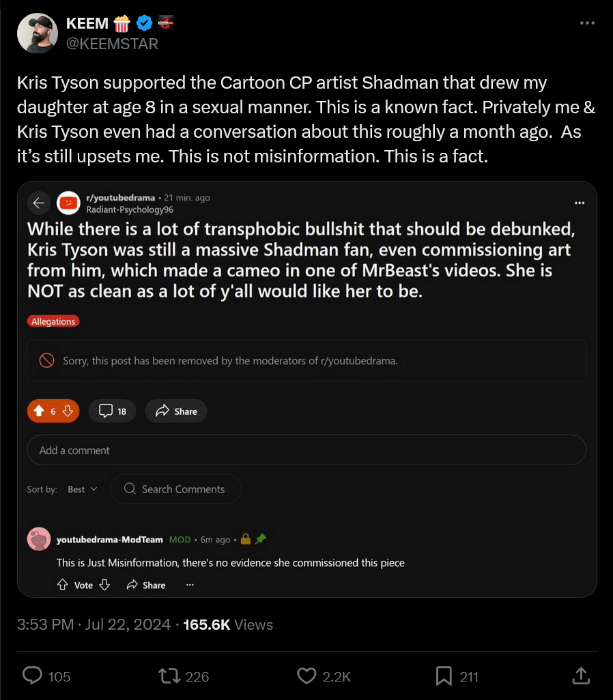Upvote the ModTeam comment

[x=62, y=585]
